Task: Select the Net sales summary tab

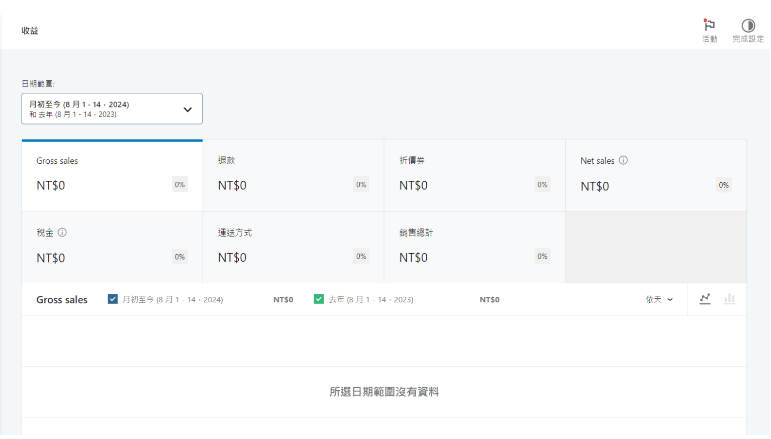Action: 656,176
